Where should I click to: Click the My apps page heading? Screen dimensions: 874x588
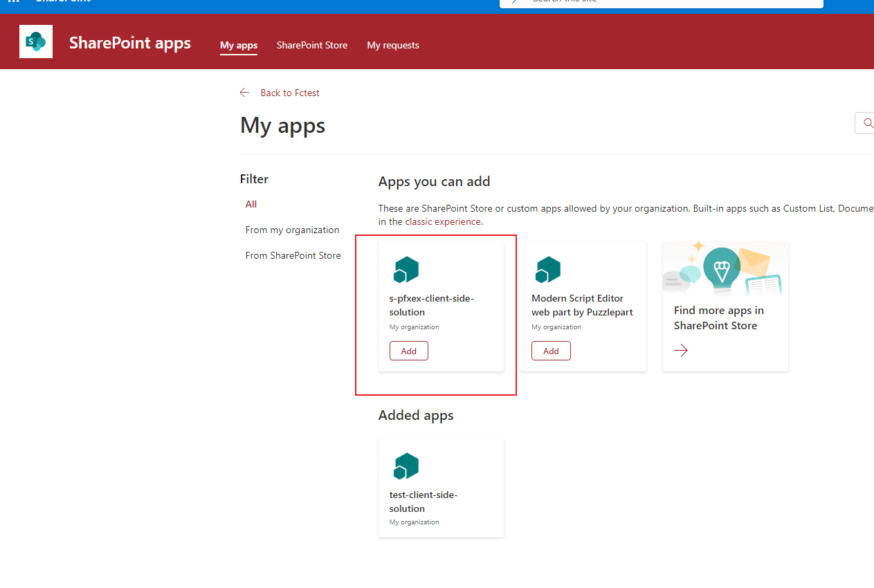pyautogui.click(x=282, y=125)
